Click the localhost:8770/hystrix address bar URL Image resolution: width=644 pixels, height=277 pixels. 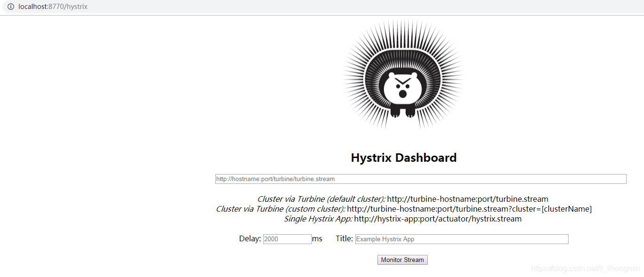click(53, 7)
